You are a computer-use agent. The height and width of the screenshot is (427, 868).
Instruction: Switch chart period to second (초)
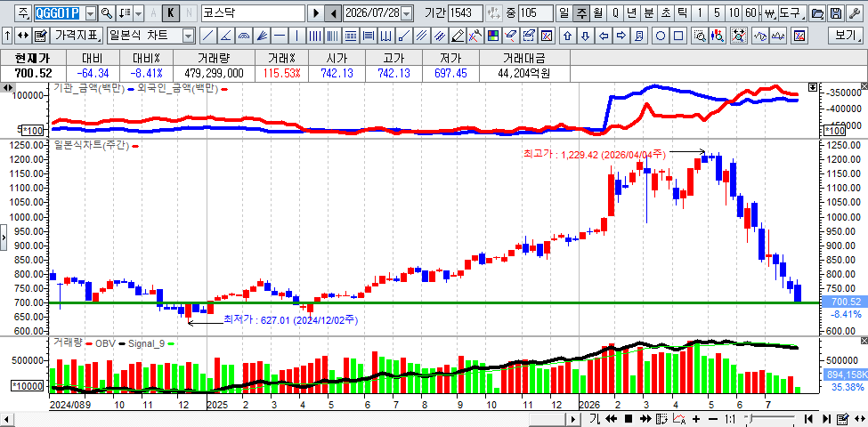point(666,12)
